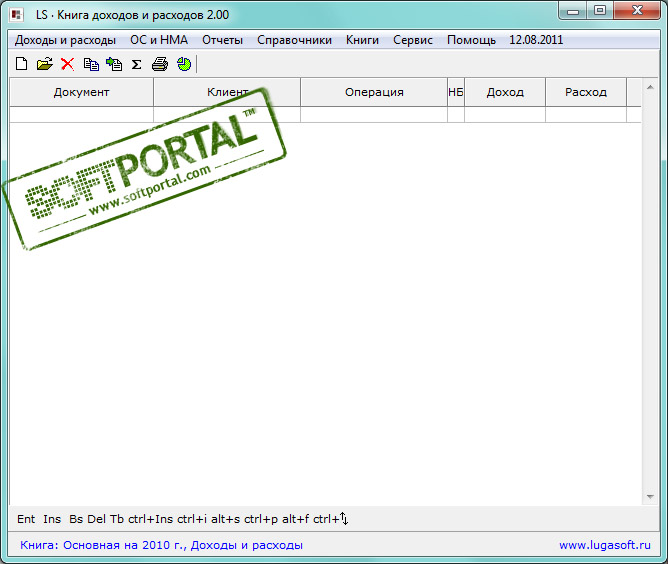Click the Документ column header
The image size is (668, 564).
click(x=81, y=92)
